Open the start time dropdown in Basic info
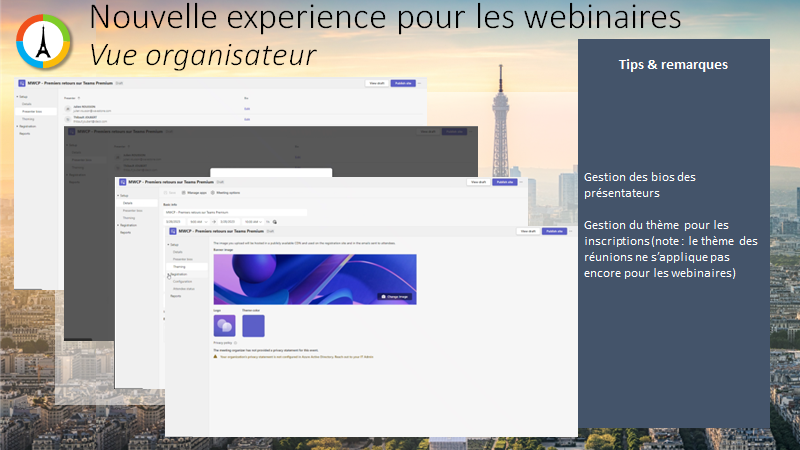This screenshot has width=800, height=450. pyautogui.click(x=198, y=222)
